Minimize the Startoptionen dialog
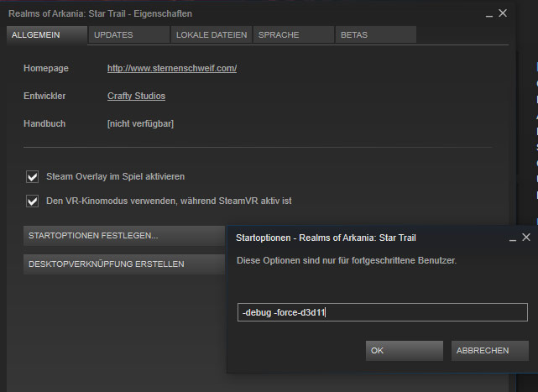This screenshot has height=392, width=538. [x=513, y=238]
